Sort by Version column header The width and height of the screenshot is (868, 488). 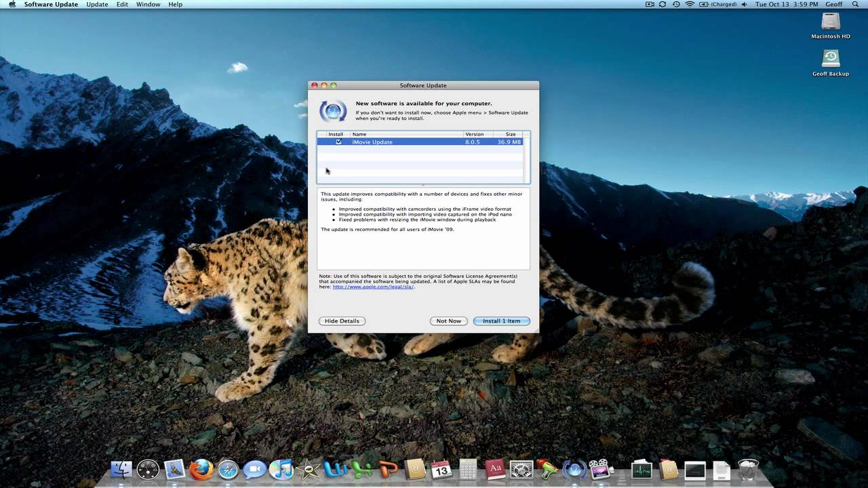coord(477,134)
